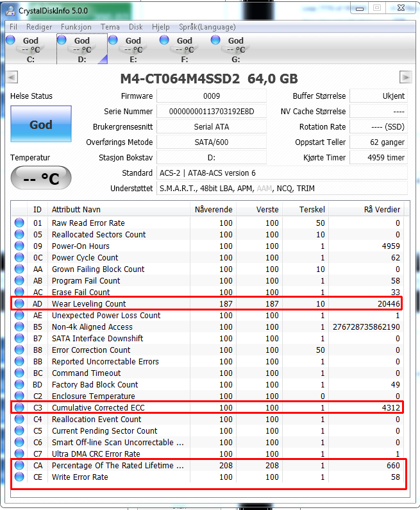
Task: Click the Standard ACS-2 field
Action: pos(282,173)
